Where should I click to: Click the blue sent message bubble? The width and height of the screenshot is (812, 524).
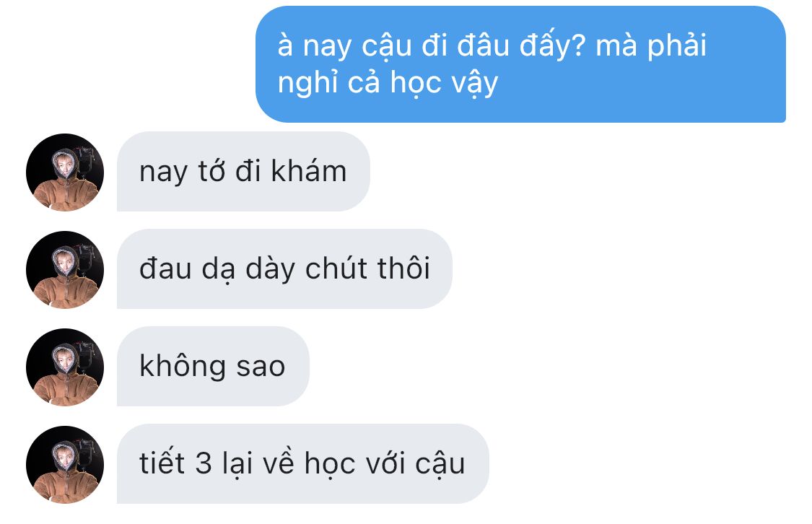[x=520, y=64]
